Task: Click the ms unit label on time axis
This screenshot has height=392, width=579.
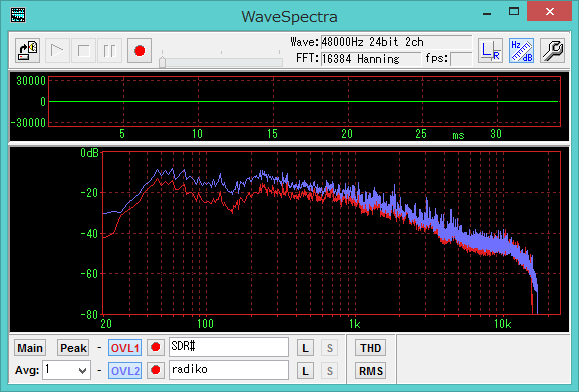Action: (458, 135)
